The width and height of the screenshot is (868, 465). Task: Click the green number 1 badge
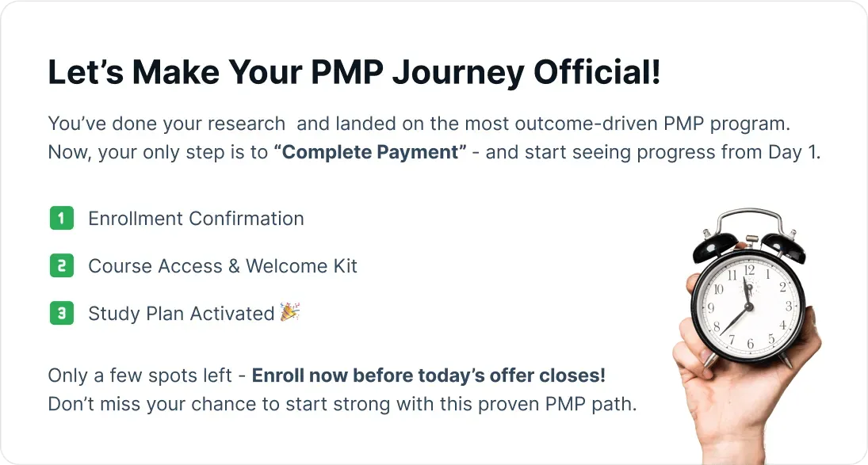click(x=62, y=218)
